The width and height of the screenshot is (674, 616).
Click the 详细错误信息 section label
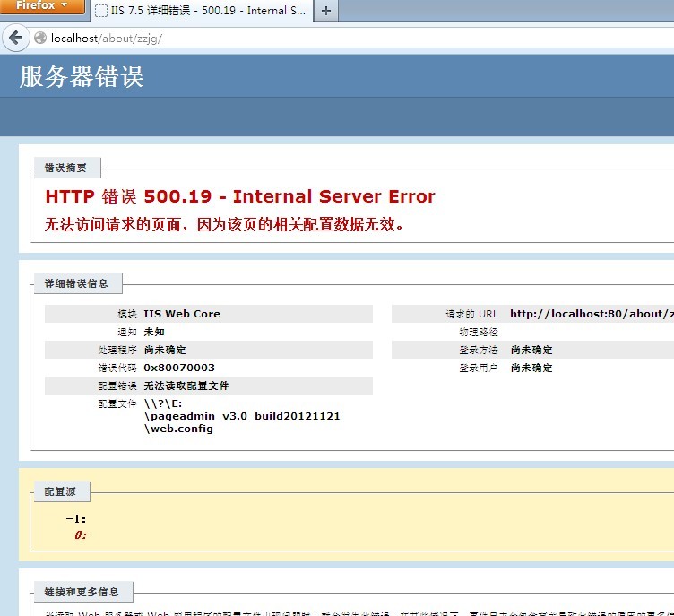pos(77,283)
